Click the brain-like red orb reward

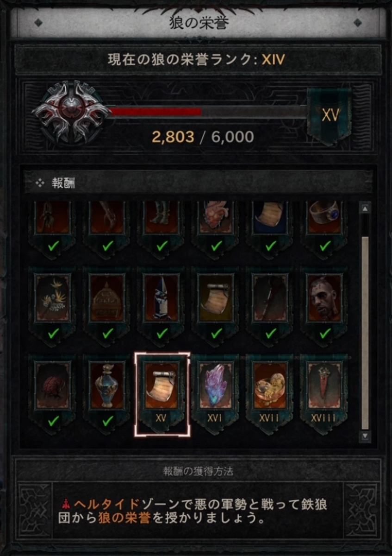pyautogui.click(x=53, y=394)
